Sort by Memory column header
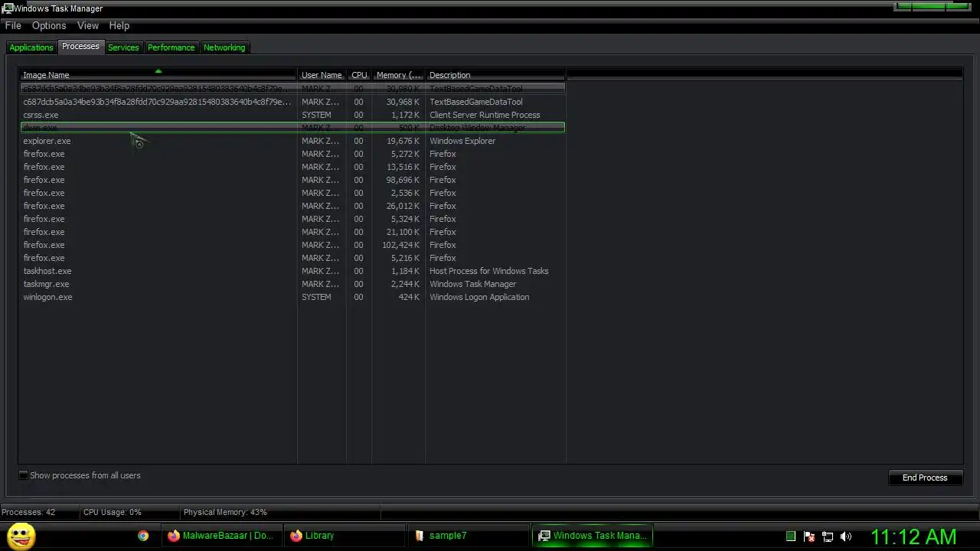Image resolution: width=980 pixels, height=551 pixels. (x=398, y=75)
